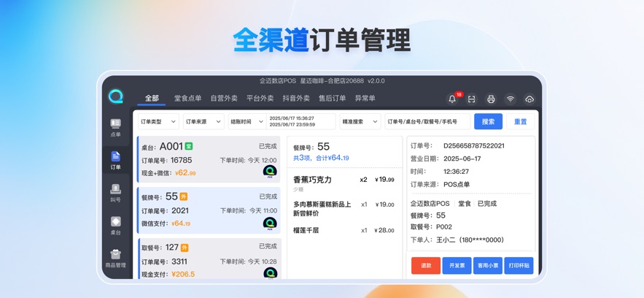Open the 订单来源 dropdown

[203, 122]
